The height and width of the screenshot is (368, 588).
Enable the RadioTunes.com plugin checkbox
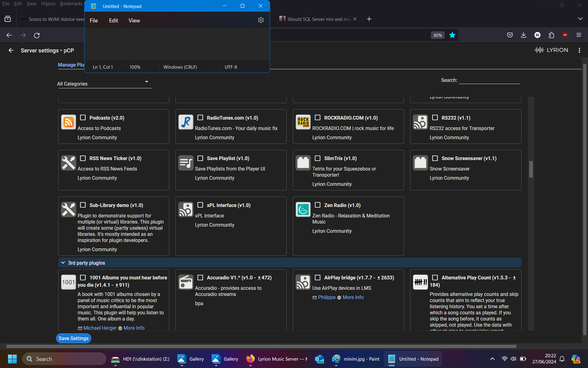point(200,117)
